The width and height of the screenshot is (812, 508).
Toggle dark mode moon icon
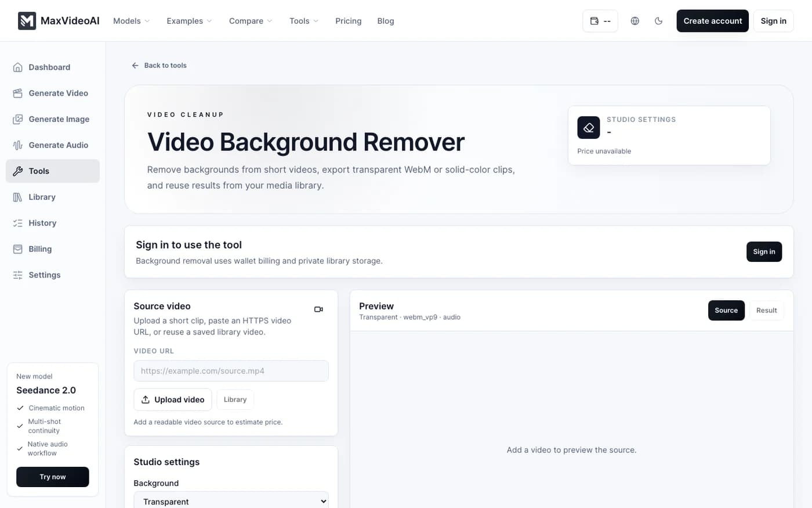click(x=658, y=21)
